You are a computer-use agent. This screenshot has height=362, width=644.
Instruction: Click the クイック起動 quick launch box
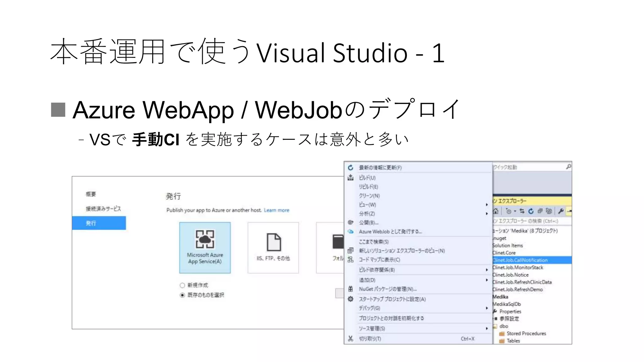532,167
